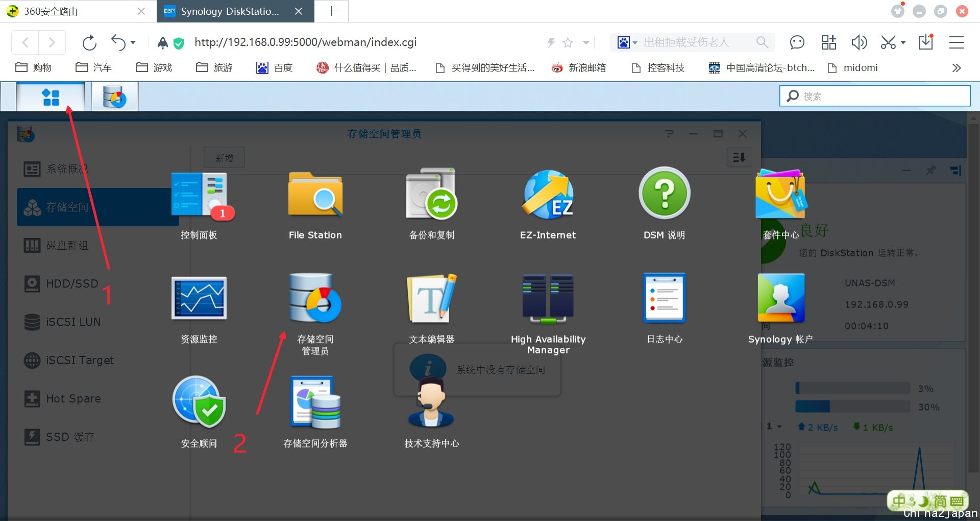Image resolution: width=980 pixels, height=521 pixels.
Task: Open the 控客科技 bookmark
Action: [x=658, y=67]
